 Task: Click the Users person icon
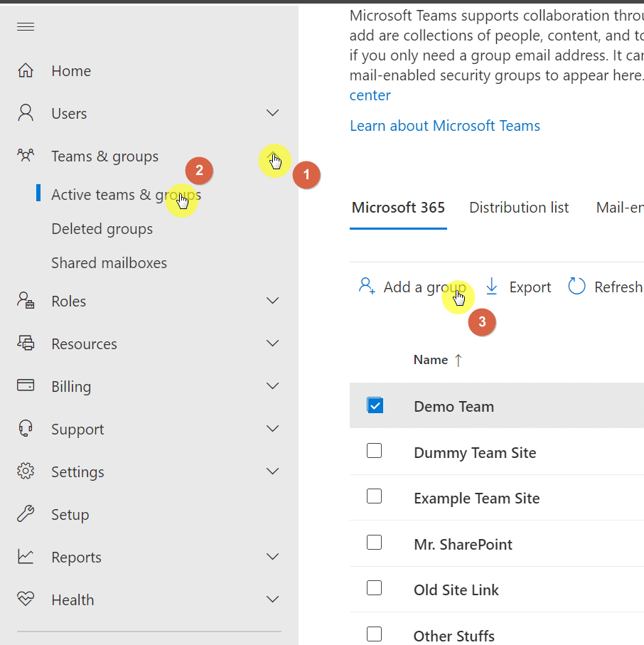coord(26,112)
